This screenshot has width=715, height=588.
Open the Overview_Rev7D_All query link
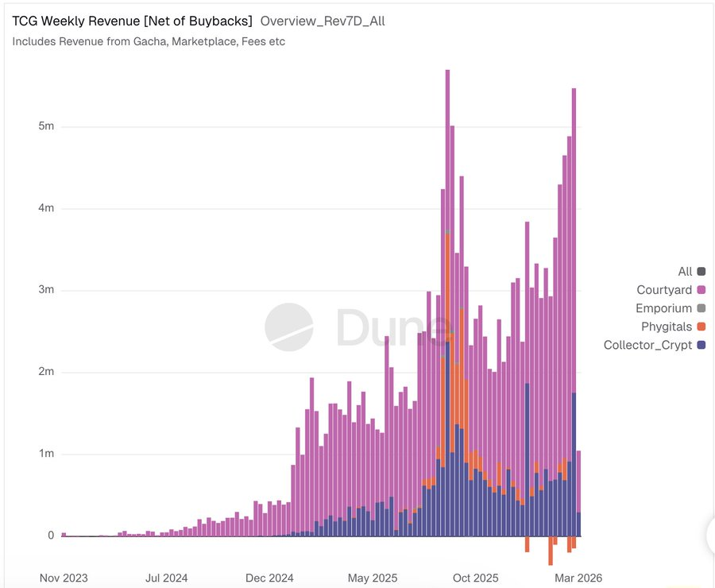coord(323,21)
